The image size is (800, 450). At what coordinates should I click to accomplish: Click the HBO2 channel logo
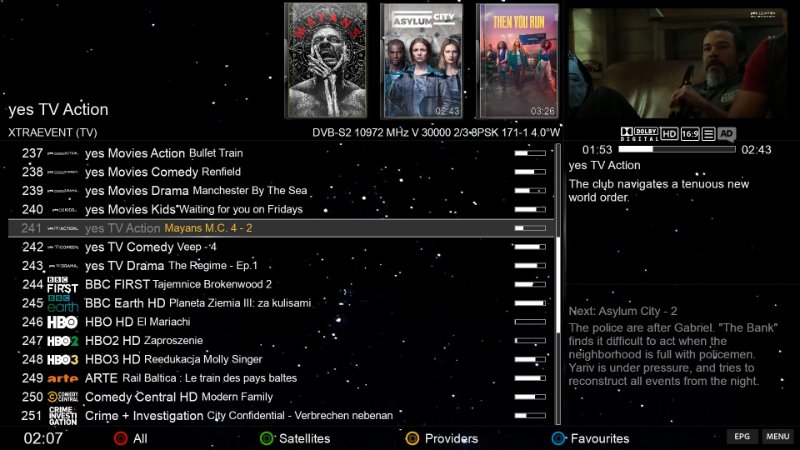tap(62, 341)
